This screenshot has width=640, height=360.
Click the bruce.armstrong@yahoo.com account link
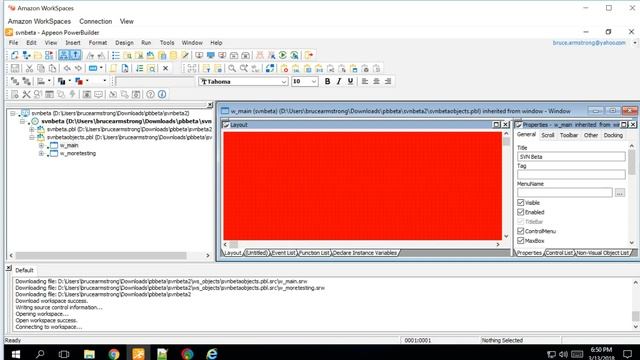click(589, 43)
